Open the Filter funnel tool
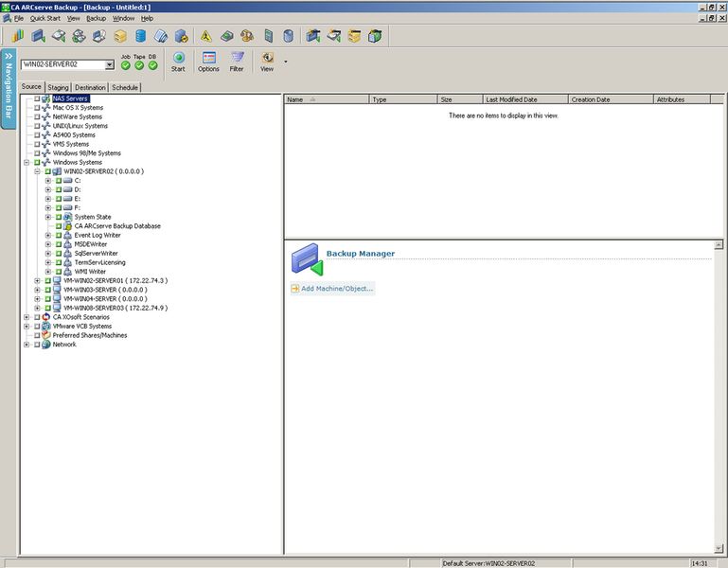Image resolution: width=728 pixels, height=568 pixels. pos(237,62)
